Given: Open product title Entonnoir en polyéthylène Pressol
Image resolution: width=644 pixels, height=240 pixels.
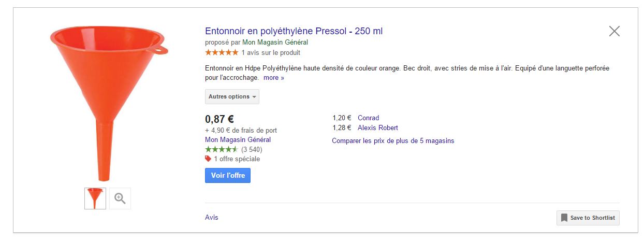Looking at the screenshot, I should pyautogui.click(x=294, y=31).
